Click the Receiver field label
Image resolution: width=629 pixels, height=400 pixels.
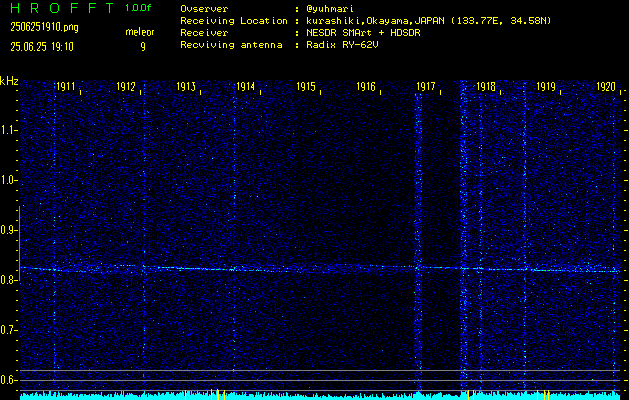click(204, 33)
